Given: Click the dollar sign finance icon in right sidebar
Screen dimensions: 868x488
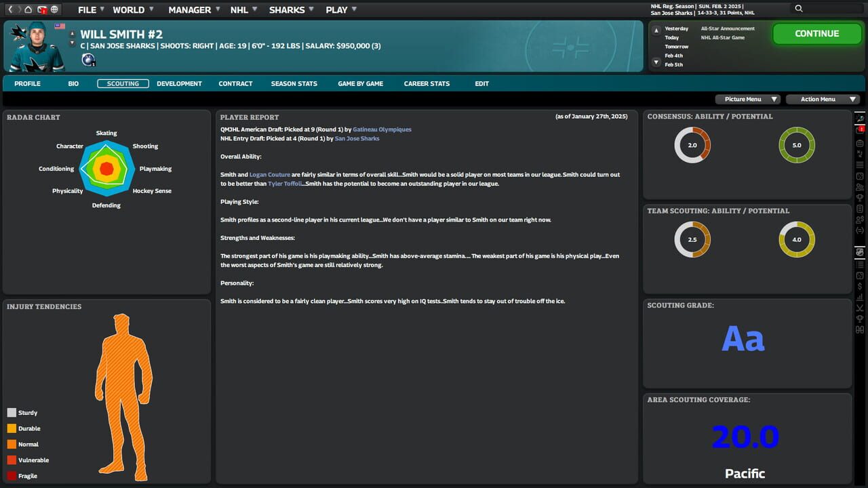Looking at the screenshot, I should point(859,286).
